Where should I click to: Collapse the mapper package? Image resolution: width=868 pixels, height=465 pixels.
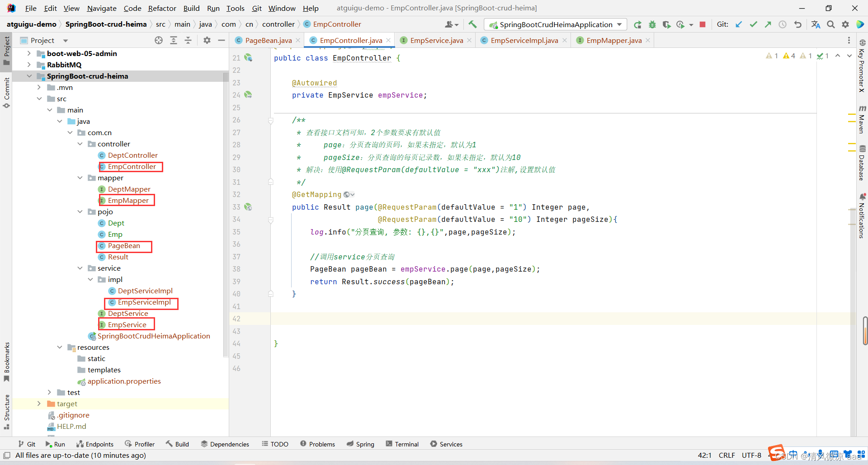(x=80, y=178)
